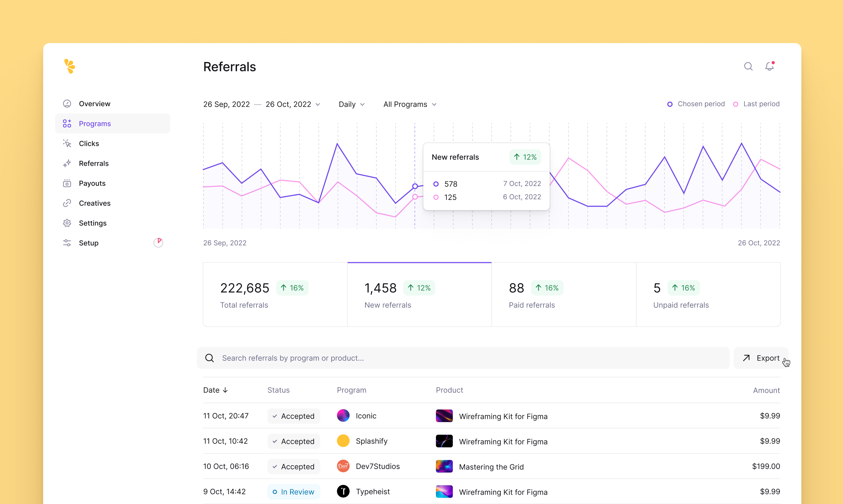Click the Iconic program avatar icon
843x504 pixels.
[343, 416]
